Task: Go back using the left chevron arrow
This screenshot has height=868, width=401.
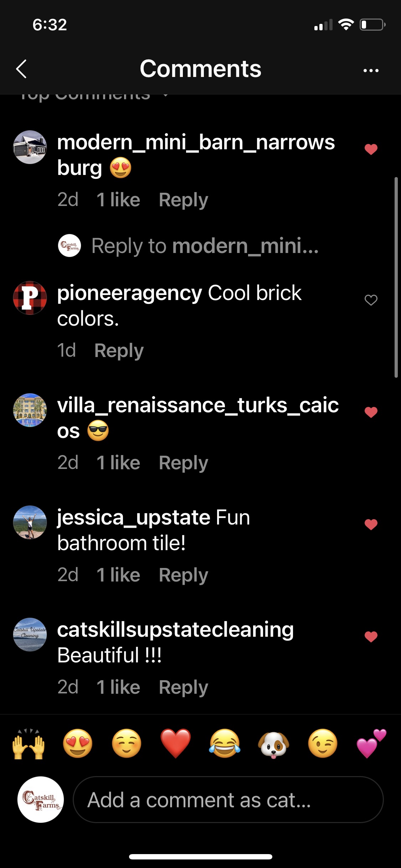Action: [x=22, y=69]
